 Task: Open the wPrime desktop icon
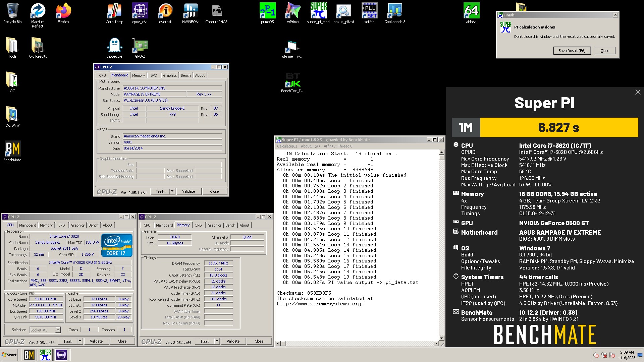click(293, 13)
